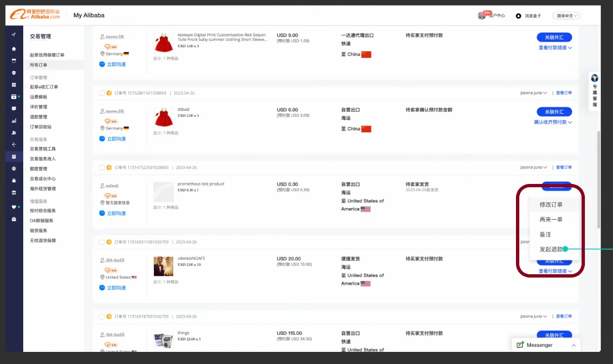Screen dimensions: 613x364
Task: Open the bank building icon in the sidebar
Action: [14, 193]
